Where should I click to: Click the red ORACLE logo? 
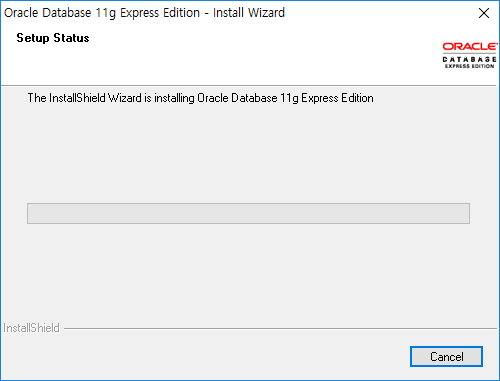coord(470,47)
